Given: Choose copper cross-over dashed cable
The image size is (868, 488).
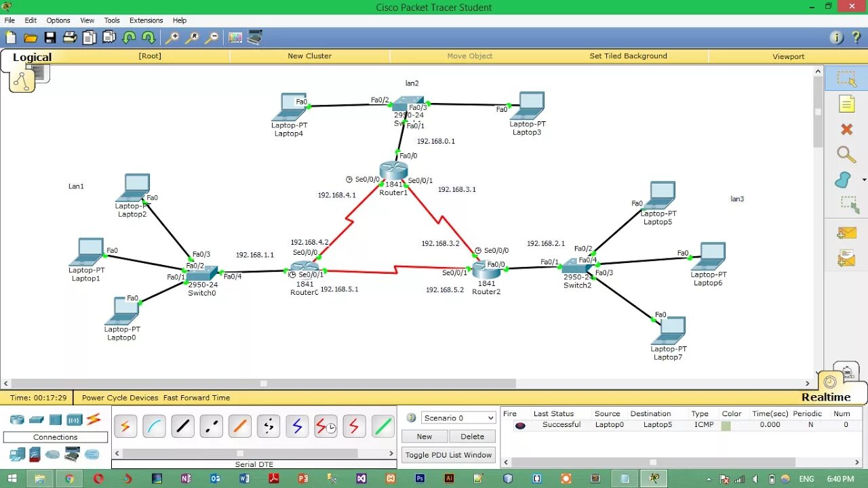Looking at the screenshot, I should pyautogui.click(x=212, y=426).
